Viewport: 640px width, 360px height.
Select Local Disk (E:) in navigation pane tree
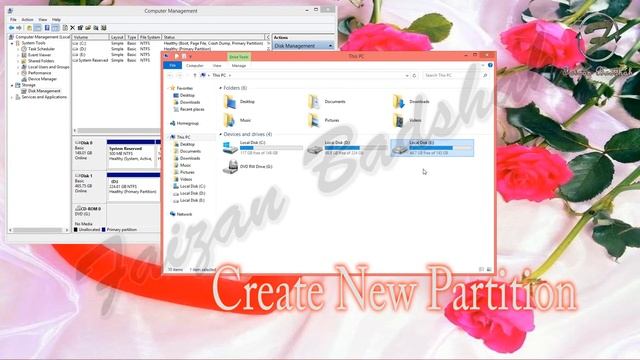pos(189,200)
